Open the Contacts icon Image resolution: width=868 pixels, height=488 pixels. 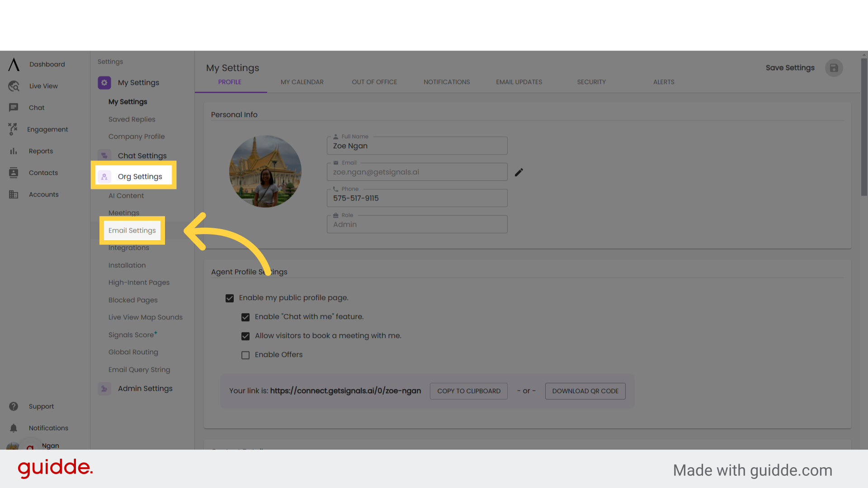[14, 173]
